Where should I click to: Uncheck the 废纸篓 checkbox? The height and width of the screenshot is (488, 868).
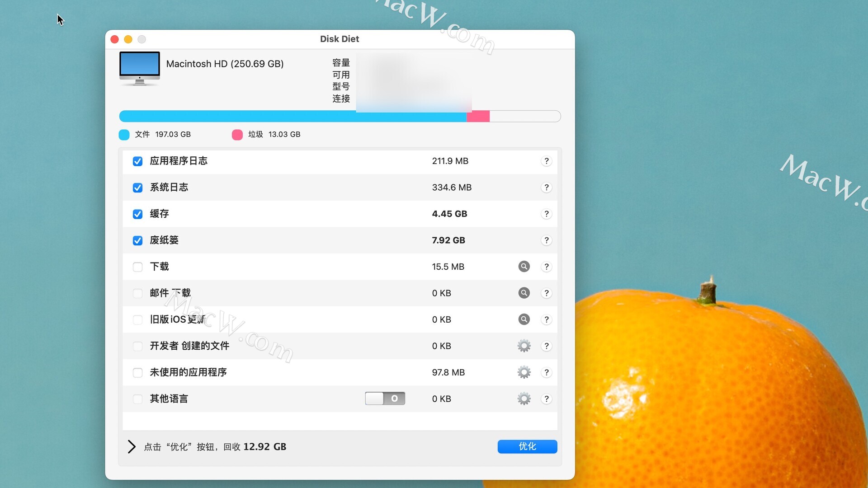(137, 240)
